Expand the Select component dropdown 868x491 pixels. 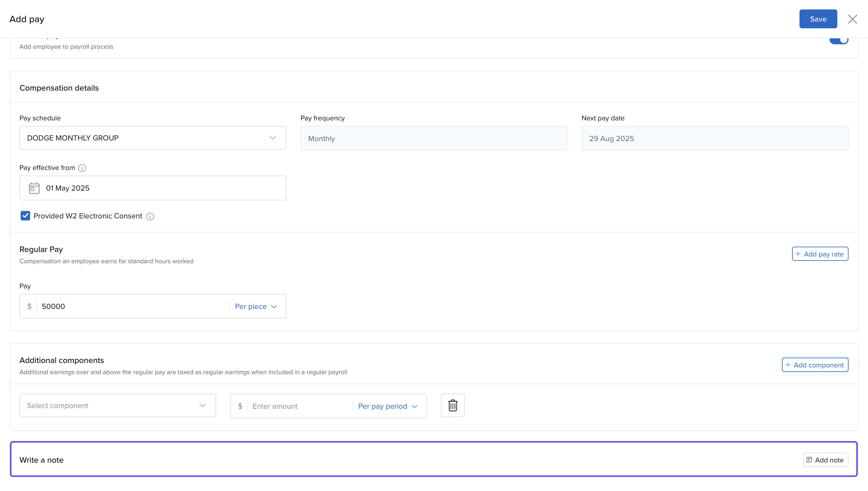point(118,406)
